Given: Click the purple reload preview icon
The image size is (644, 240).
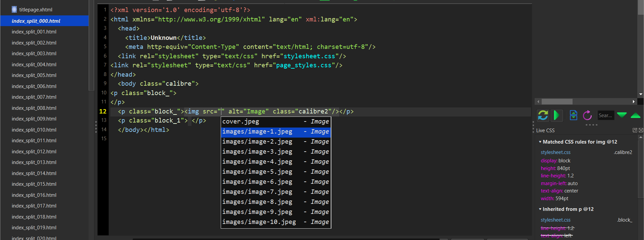Looking at the screenshot, I should (x=587, y=115).
